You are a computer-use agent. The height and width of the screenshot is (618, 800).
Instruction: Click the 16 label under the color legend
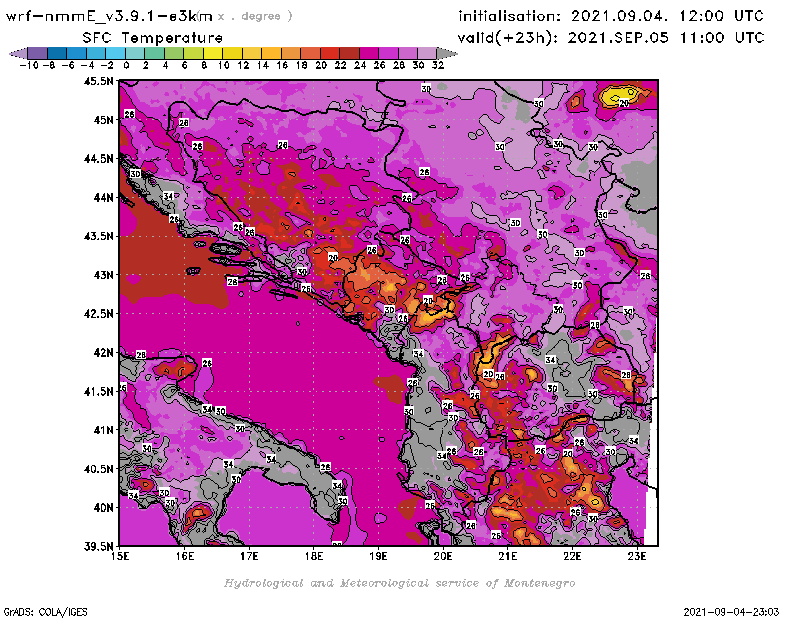pyautogui.click(x=282, y=65)
